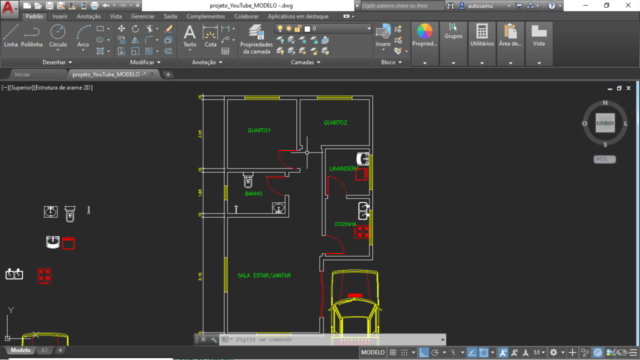640x360 pixels.
Task: Click the status bar customization menu button
Action: pos(633,352)
